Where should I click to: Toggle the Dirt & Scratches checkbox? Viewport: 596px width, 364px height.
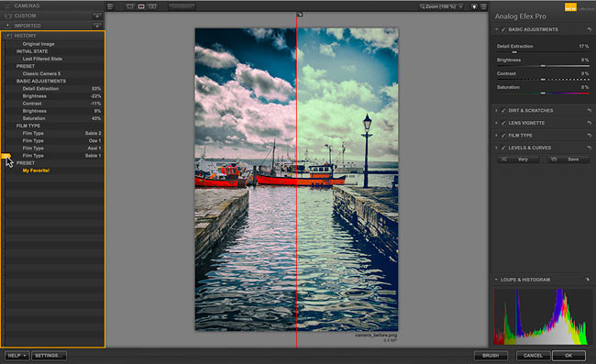coord(503,110)
